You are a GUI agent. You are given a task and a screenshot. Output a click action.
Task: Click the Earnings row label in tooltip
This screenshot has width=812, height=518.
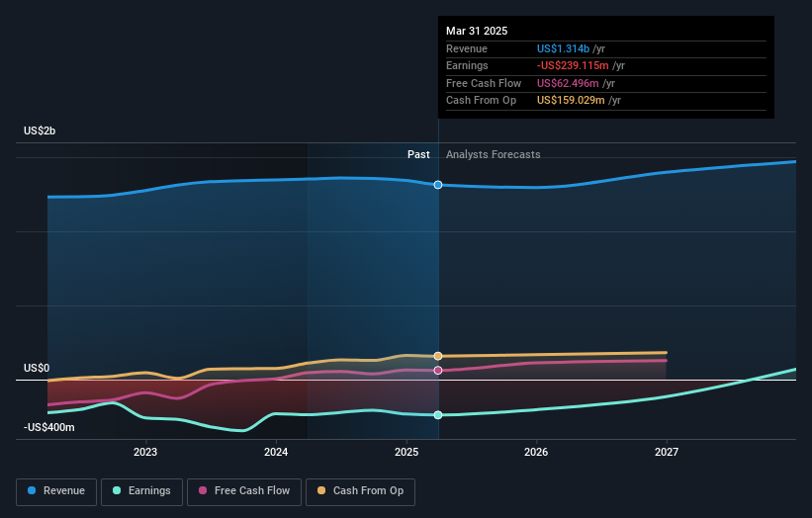(x=467, y=65)
